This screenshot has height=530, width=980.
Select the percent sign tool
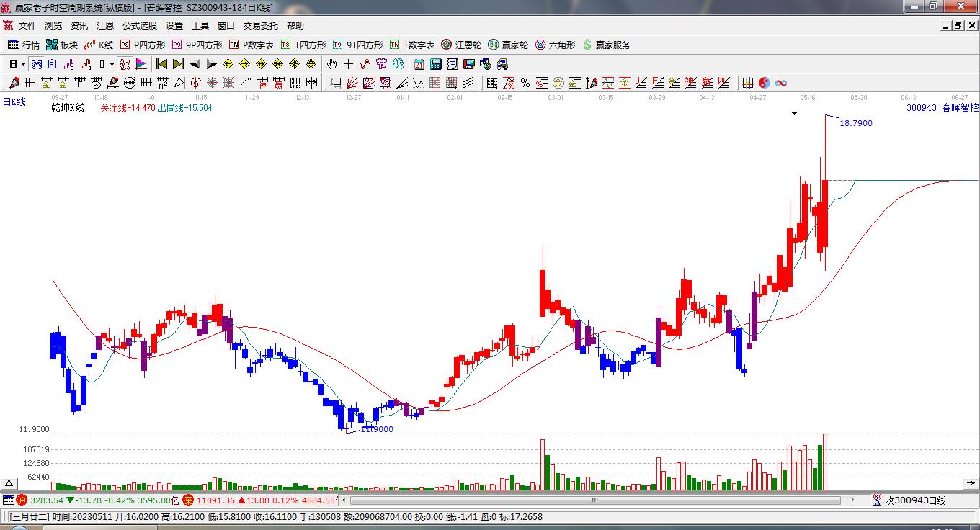(525, 83)
